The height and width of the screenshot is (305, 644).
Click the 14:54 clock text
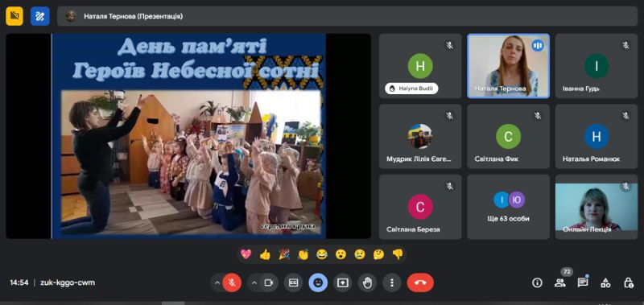[x=19, y=282]
